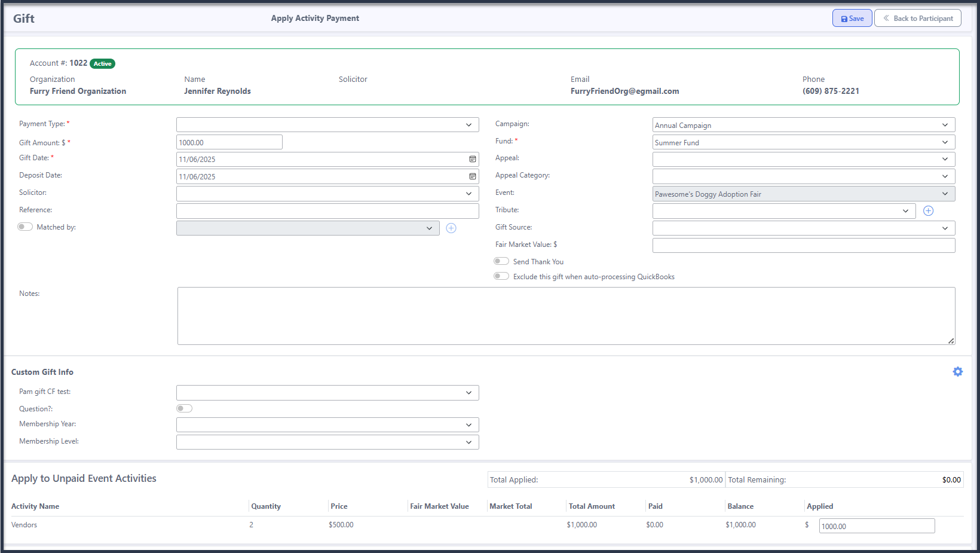Viewport: 980px width, 553px height.
Task: Click the add Tribute plus icon
Action: coord(928,211)
